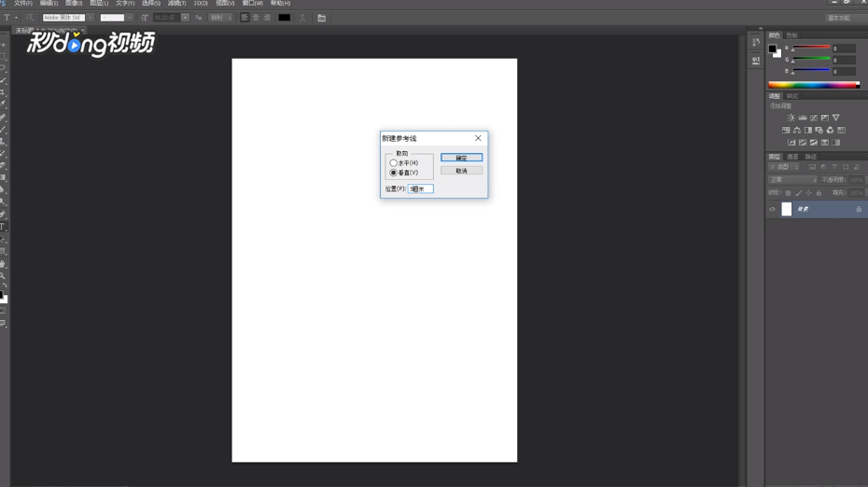Open the Properties panel icon in the dock
The image size is (868, 487).
[756, 61]
